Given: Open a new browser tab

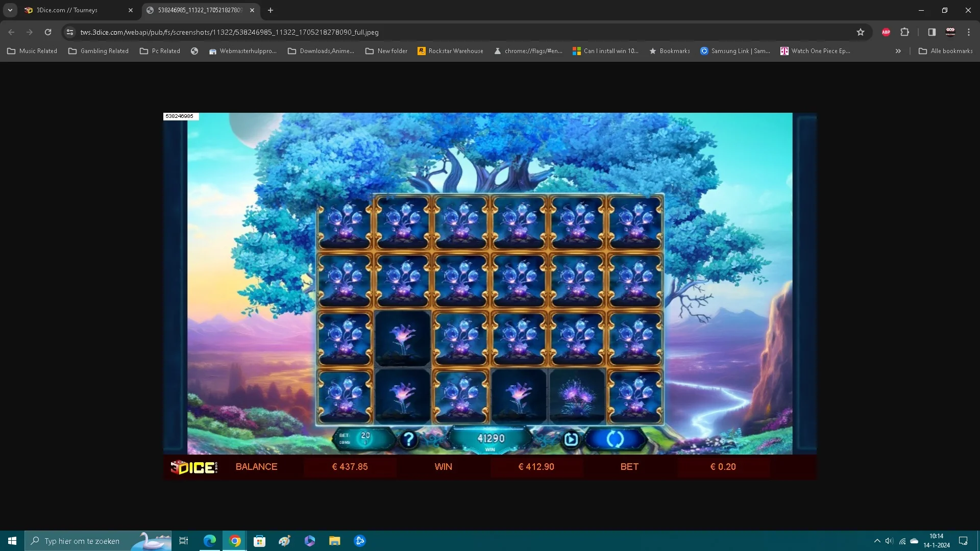Looking at the screenshot, I should [271, 10].
